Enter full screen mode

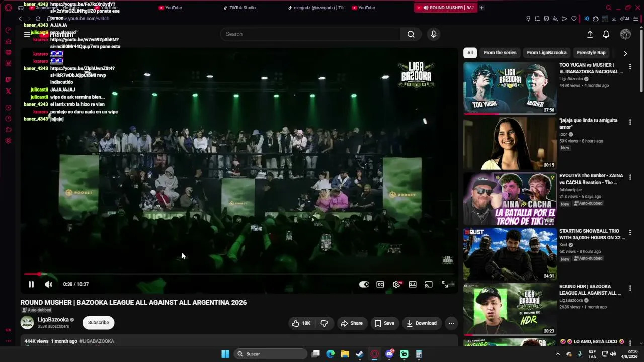[x=445, y=284]
